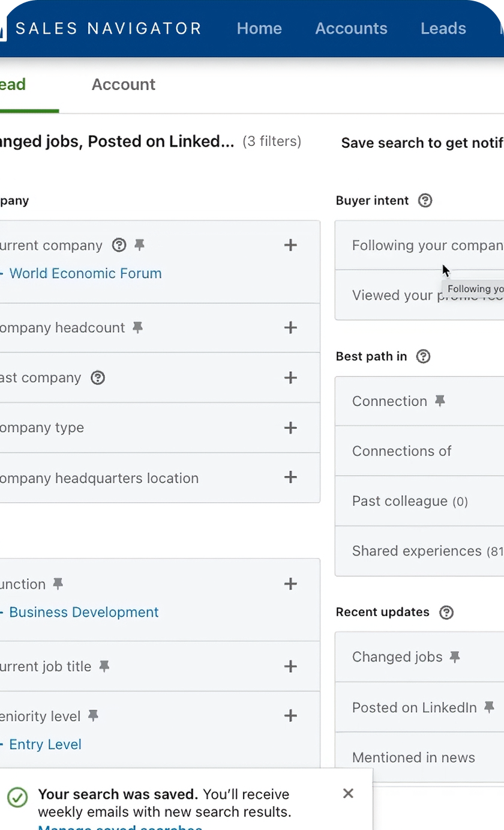504x830 pixels.
Task: Open the Home menu item
Action: (x=259, y=28)
